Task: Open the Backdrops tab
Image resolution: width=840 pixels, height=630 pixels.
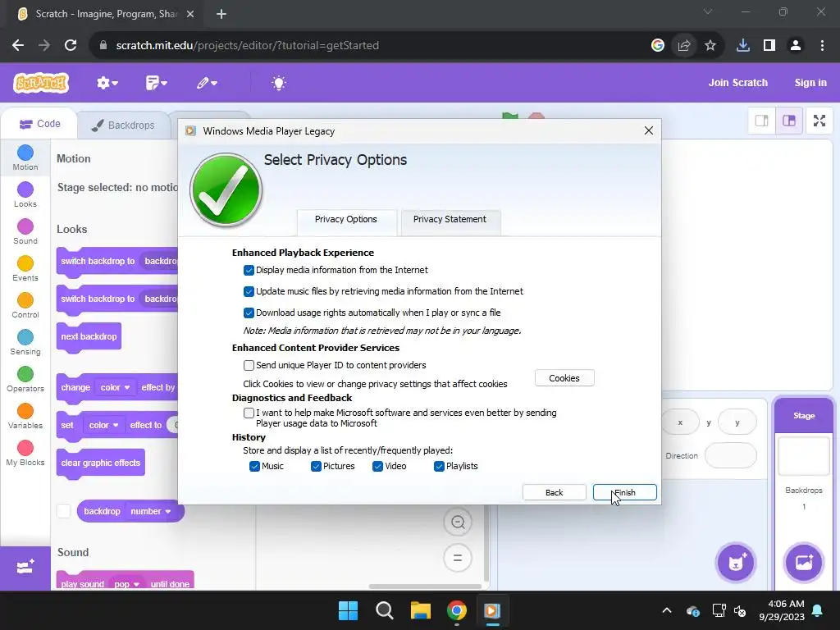Action: [124, 126]
